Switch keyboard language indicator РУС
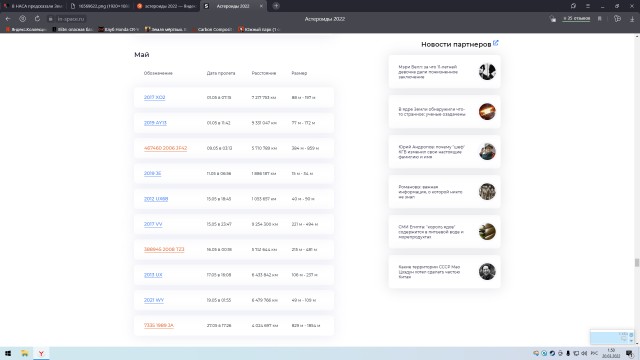640x360 pixels. pyautogui.click(x=594, y=353)
